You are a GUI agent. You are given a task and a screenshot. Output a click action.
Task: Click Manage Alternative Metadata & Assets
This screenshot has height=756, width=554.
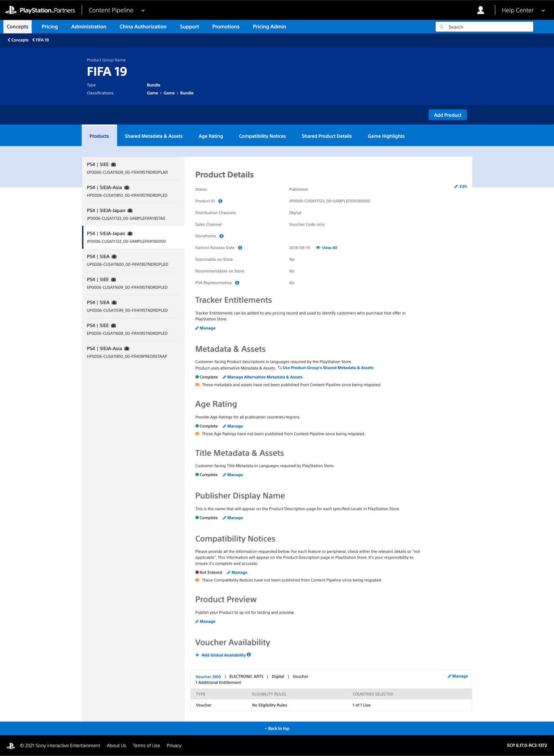[263, 377]
